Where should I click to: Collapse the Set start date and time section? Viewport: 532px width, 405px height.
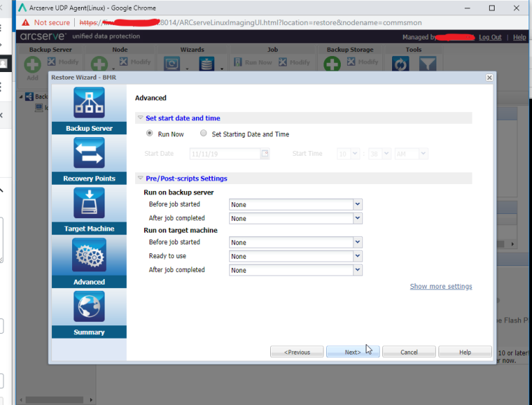(x=140, y=118)
